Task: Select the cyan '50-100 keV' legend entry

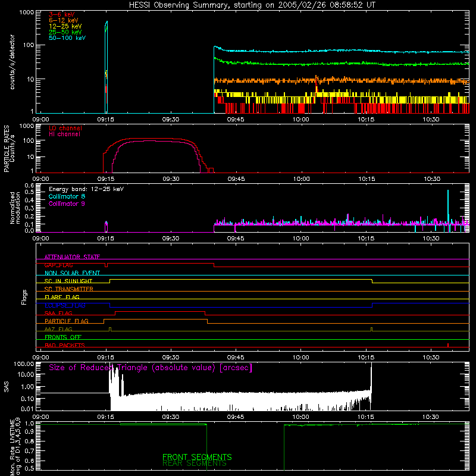Action: 67,38
